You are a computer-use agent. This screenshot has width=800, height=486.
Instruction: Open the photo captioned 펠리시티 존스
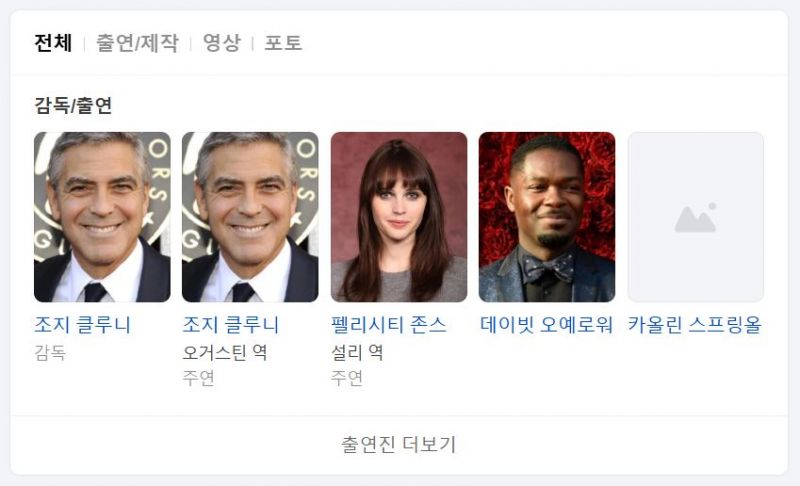(399, 217)
